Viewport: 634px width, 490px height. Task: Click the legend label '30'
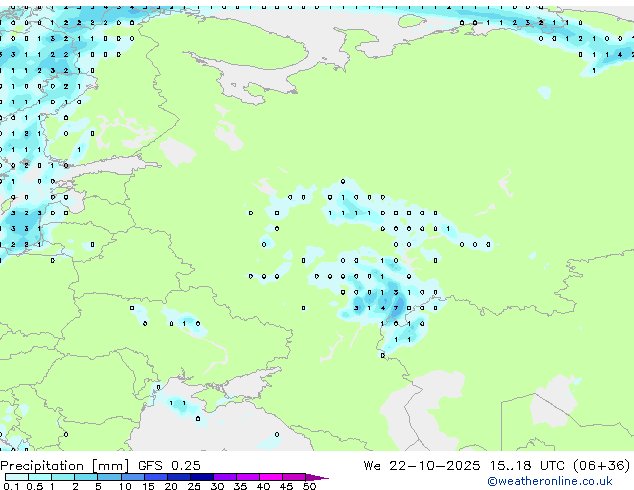coord(217,486)
